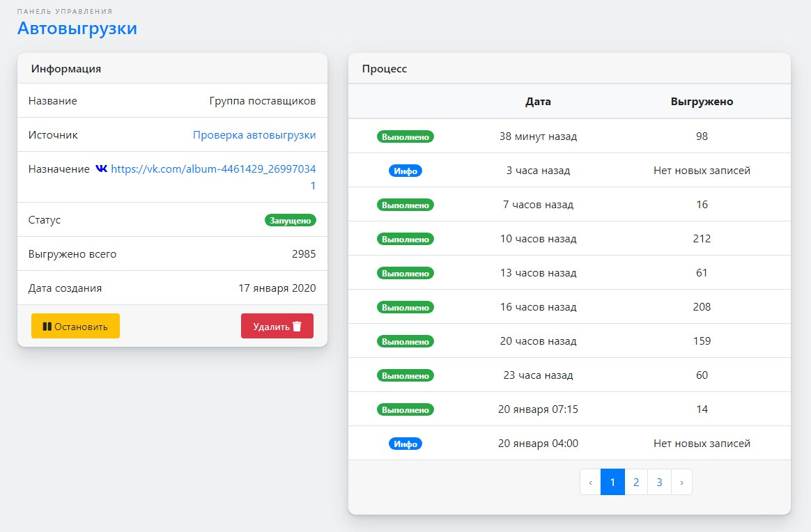Click the VK logo icon near Назначение
The width and height of the screenshot is (811, 532).
click(x=102, y=169)
